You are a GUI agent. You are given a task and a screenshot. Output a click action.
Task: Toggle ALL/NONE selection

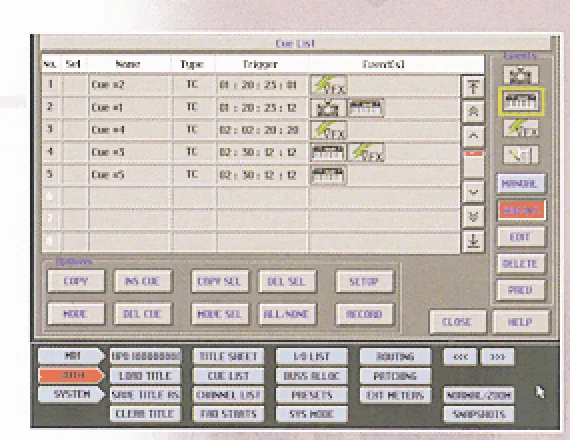287,314
